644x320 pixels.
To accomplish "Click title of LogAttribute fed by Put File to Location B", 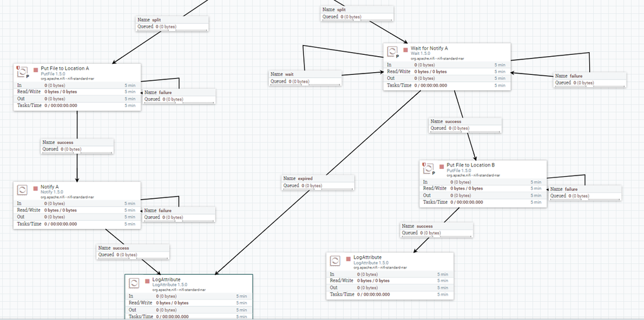I will pyautogui.click(x=368, y=257).
